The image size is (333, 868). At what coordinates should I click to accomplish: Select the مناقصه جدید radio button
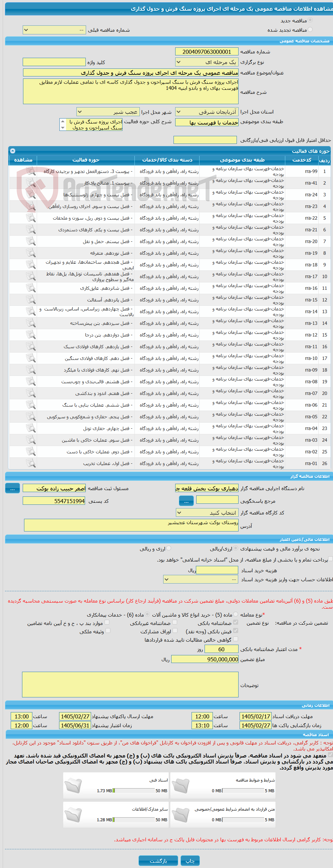click(310, 20)
